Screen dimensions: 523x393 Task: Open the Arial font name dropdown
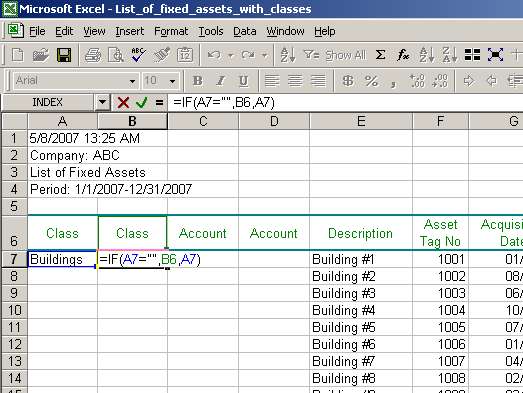pos(132,81)
